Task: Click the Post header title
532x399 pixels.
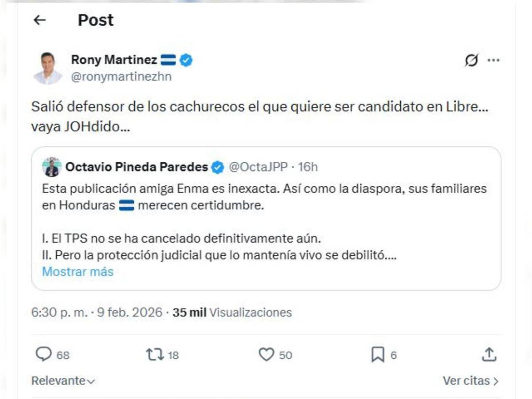Action: 95,20
